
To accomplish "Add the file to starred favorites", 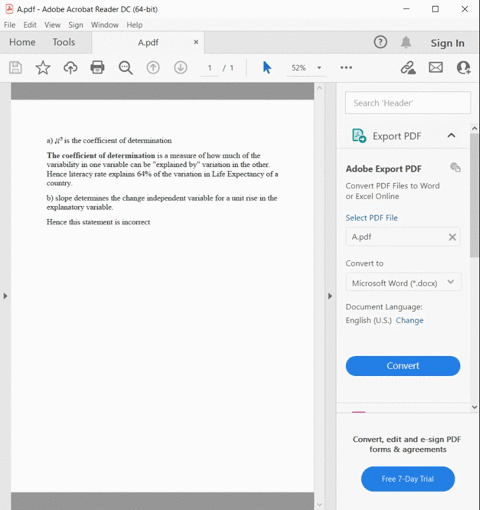I will click(x=43, y=68).
